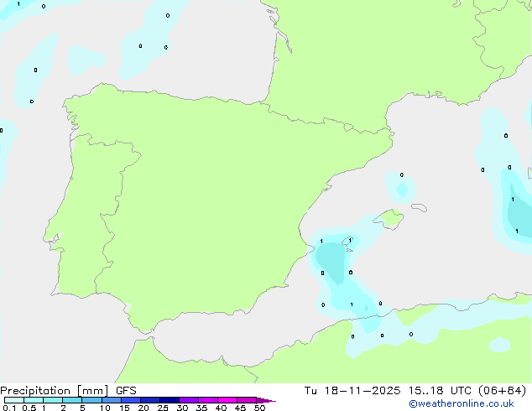Click the legend swatch between 0.5 and 1
The height and width of the screenshot is (411, 532).
tap(34, 400)
